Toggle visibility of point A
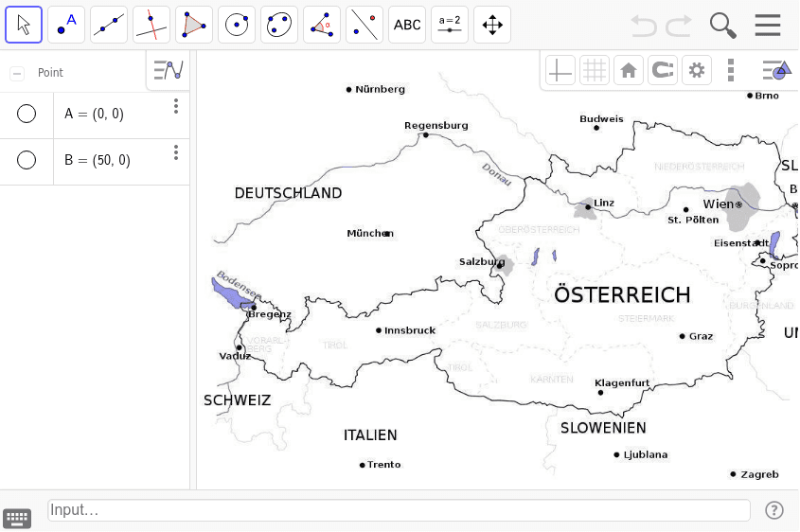Image resolution: width=800 pixels, height=532 pixels. coord(27,114)
